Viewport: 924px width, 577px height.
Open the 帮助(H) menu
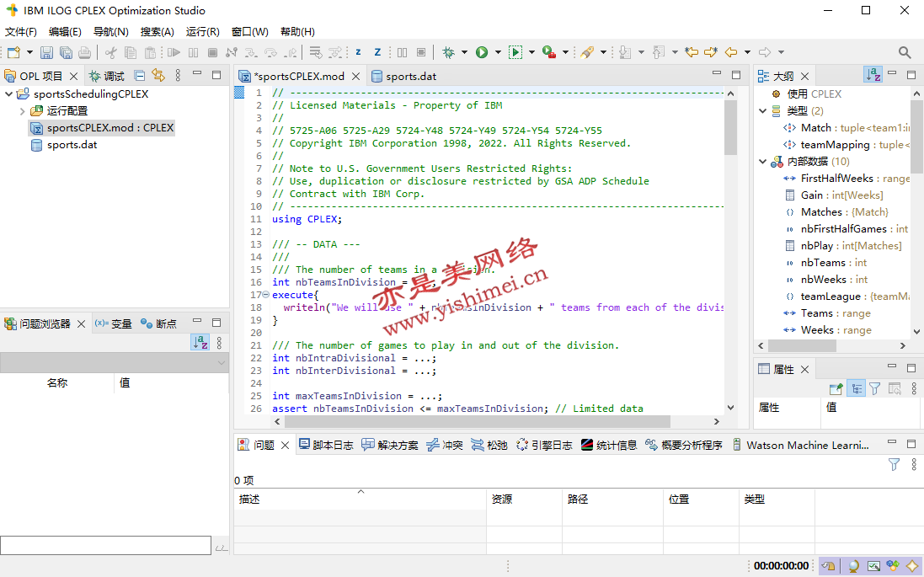tap(297, 32)
